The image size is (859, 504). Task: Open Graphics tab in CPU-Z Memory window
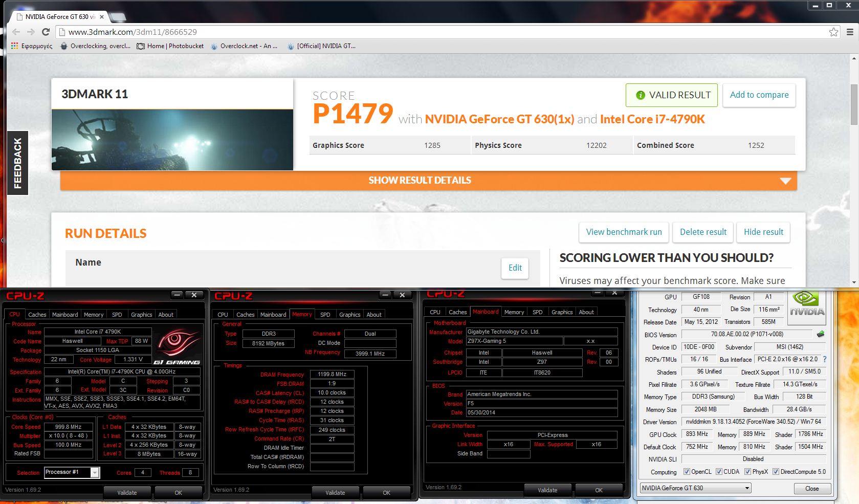point(349,315)
